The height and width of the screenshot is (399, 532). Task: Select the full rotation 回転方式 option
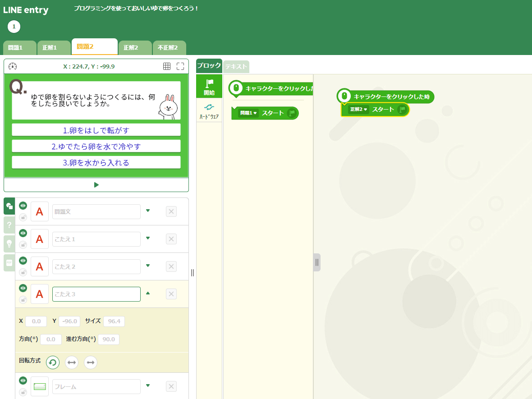(x=53, y=362)
